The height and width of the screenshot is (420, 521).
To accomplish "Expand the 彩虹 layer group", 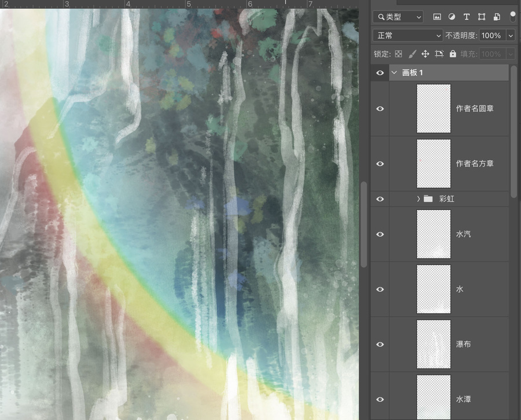I will (419, 199).
